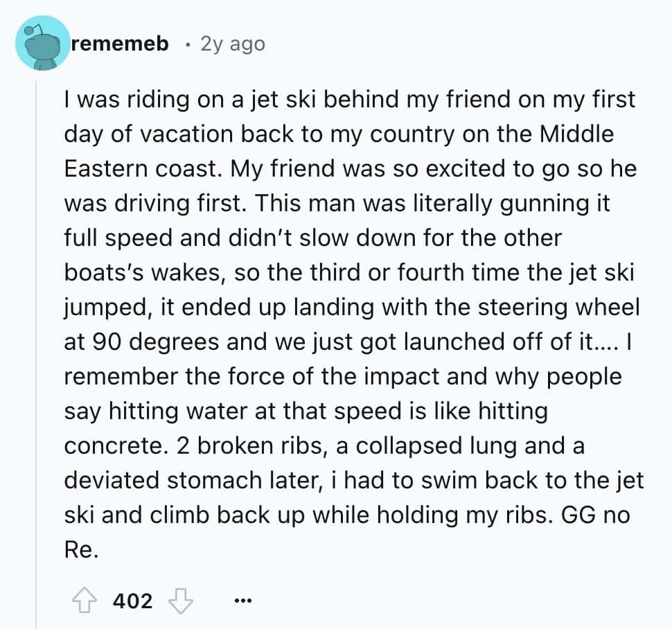This screenshot has height=629, width=672.
Task: Click the line starting "full speed and"
Action: tap(313, 238)
